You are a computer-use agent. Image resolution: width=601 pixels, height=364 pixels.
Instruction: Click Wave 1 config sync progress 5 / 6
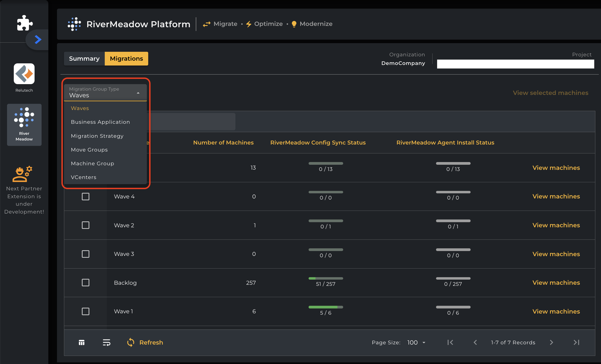pyautogui.click(x=326, y=310)
